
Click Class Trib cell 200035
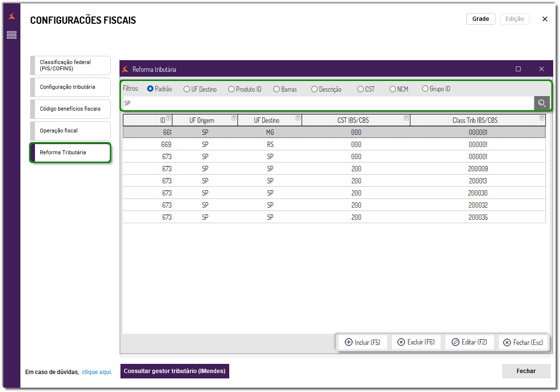click(478, 217)
